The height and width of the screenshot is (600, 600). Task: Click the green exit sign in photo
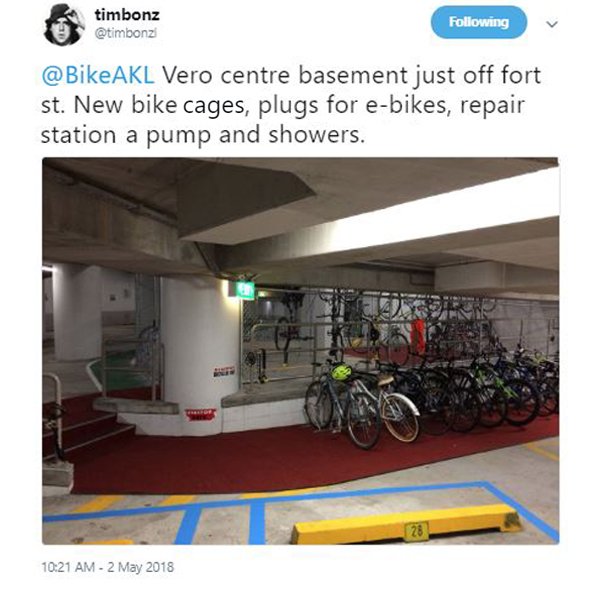pos(242,291)
